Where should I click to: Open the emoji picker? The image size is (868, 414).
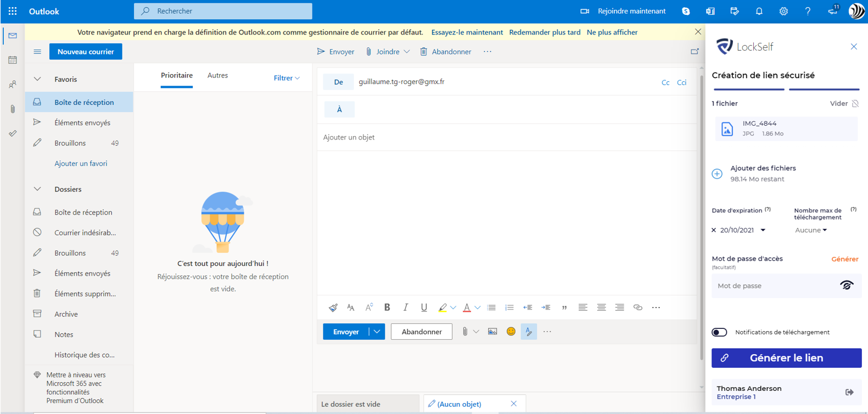click(511, 332)
